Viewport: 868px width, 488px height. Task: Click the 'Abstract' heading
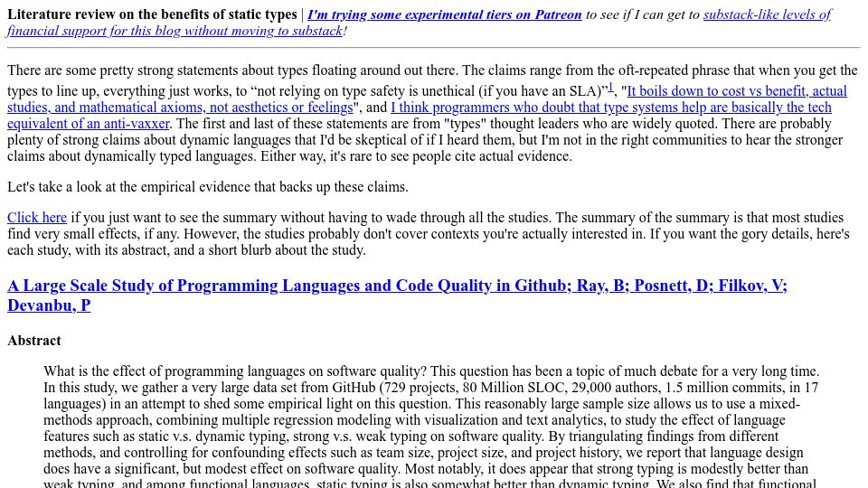(x=34, y=341)
